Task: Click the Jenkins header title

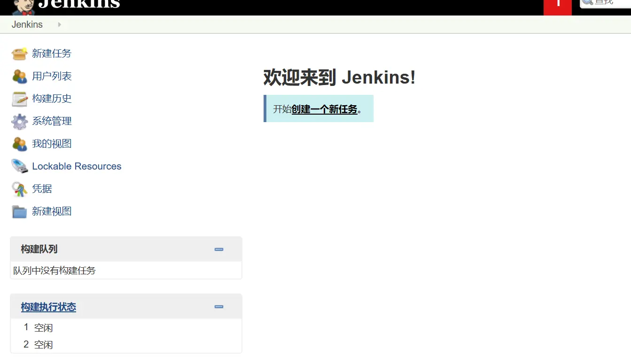Action: [79, 4]
